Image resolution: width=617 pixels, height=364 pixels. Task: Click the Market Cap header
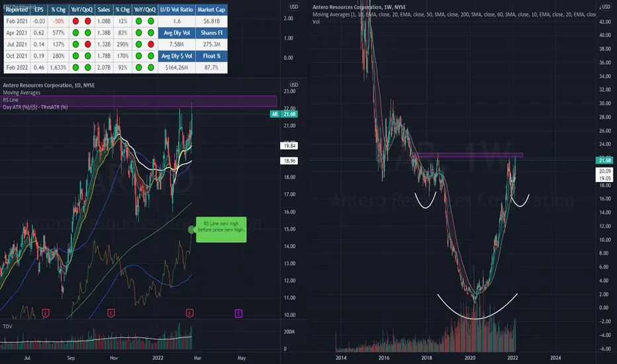coord(211,10)
